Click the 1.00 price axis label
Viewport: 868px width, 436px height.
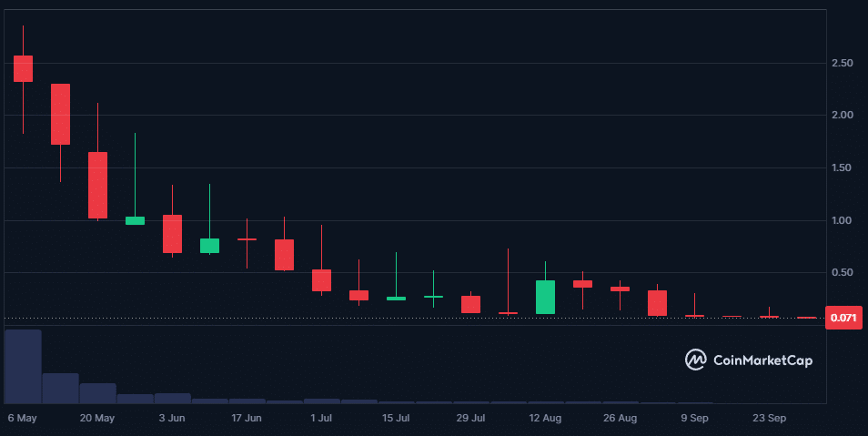(x=841, y=221)
